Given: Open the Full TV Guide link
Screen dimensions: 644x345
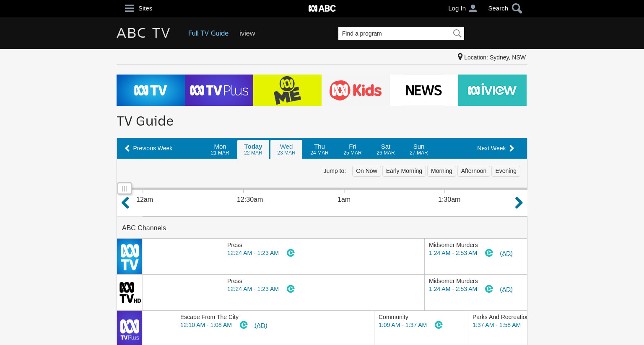Looking at the screenshot, I should (208, 33).
